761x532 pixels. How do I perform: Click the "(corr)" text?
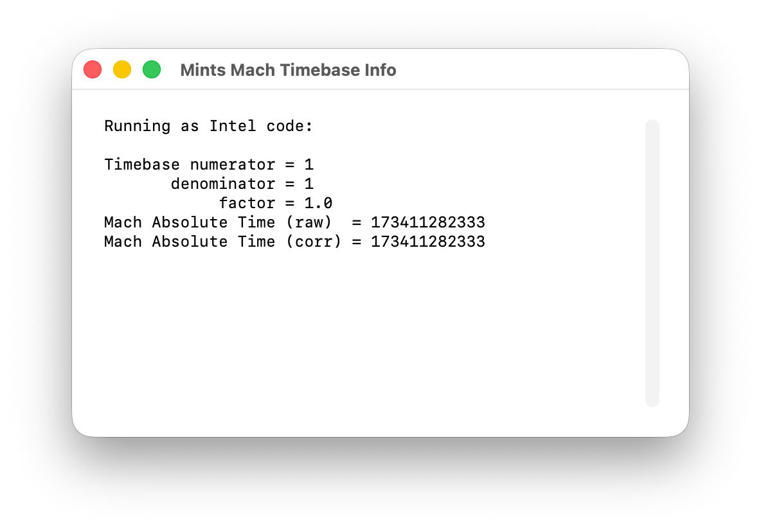314,242
